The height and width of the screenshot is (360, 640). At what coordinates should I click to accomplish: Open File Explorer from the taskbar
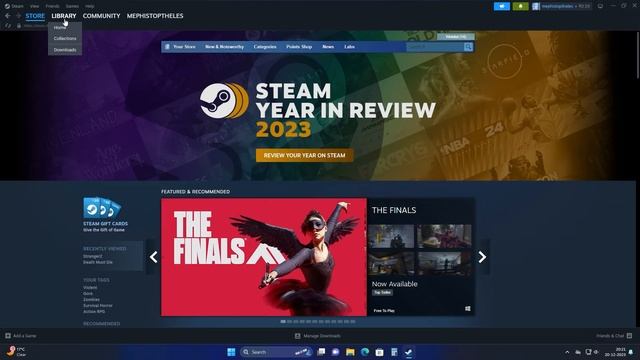pos(350,352)
